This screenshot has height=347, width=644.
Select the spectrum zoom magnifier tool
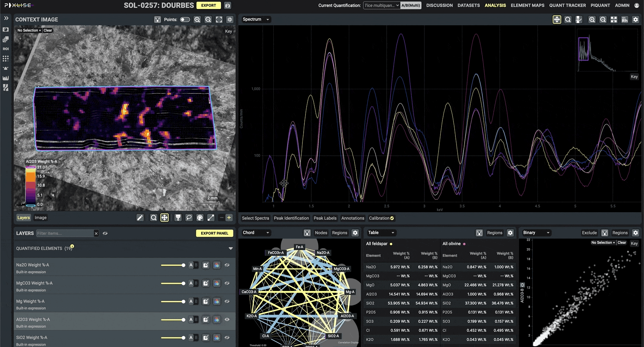tap(568, 20)
